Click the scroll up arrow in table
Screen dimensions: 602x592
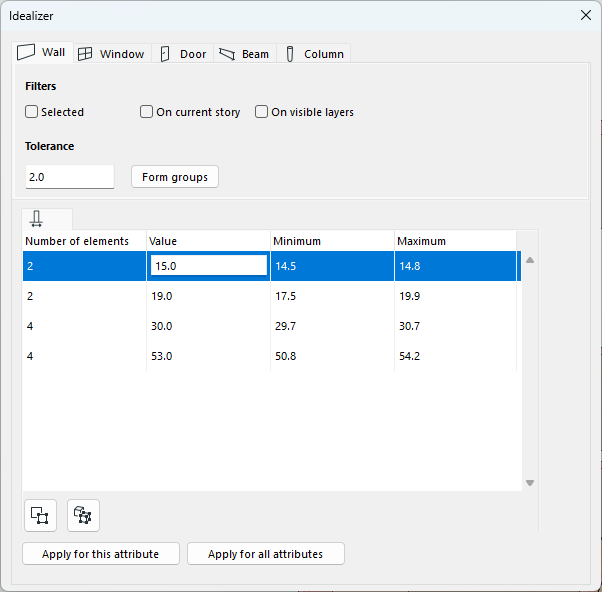point(530,260)
